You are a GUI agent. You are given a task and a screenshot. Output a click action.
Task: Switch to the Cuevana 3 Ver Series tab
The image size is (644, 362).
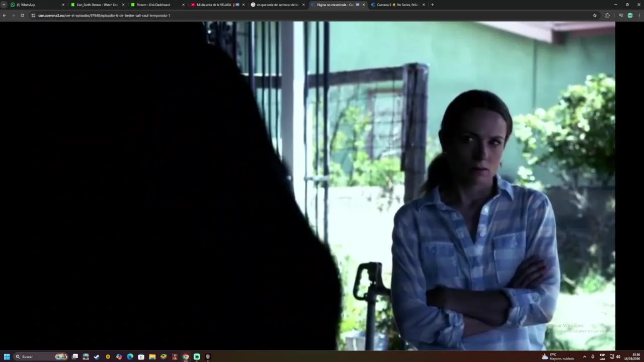coord(397,5)
